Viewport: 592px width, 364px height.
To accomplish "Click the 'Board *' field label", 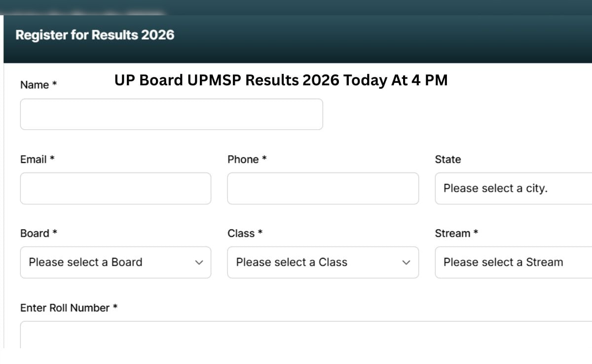I will point(38,233).
